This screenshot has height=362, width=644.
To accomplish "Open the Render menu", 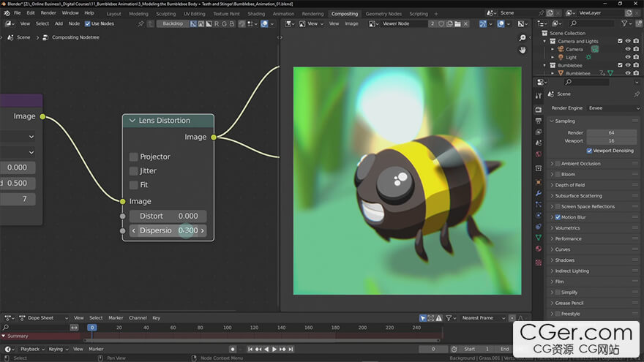I will tap(48, 13).
